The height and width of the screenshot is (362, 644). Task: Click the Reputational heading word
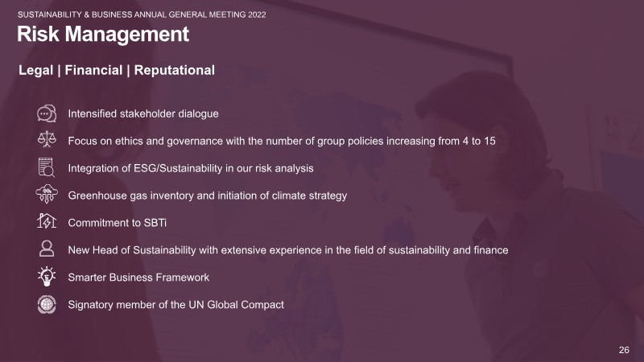pos(175,70)
